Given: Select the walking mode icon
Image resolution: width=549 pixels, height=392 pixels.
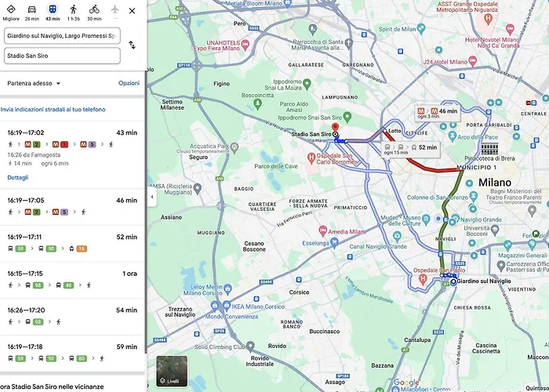Looking at the screenshot, I should [x=73, y=11].
